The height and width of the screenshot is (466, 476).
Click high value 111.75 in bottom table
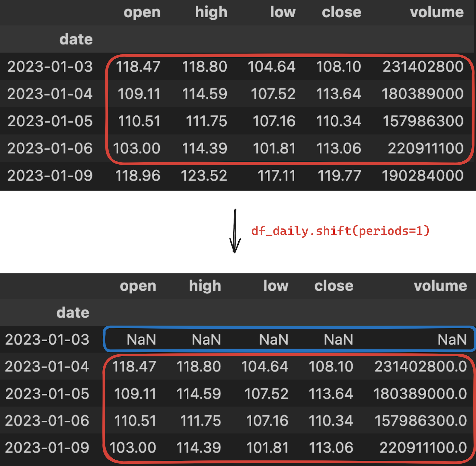click(x=200, y=421)
